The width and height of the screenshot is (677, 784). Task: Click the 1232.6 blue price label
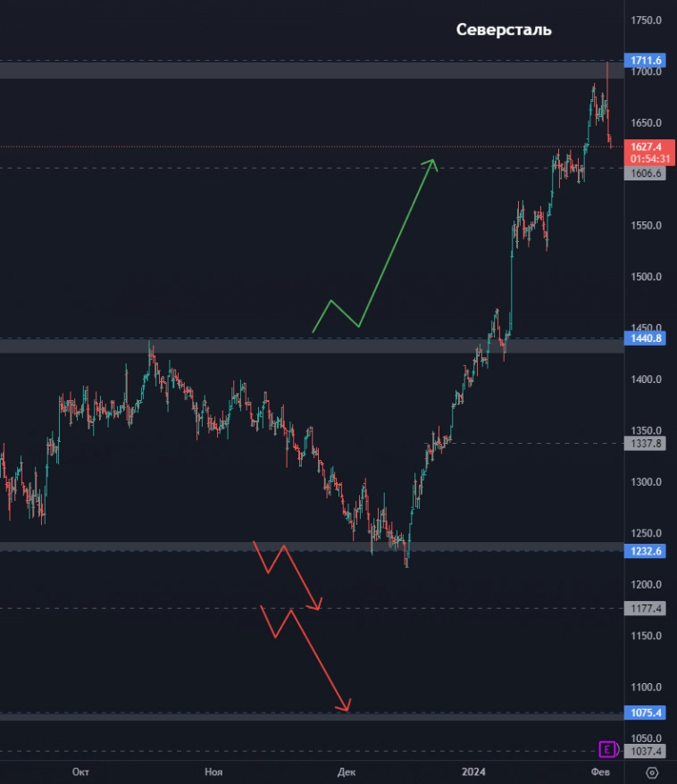pyautogui.click(x=647, y=552)
